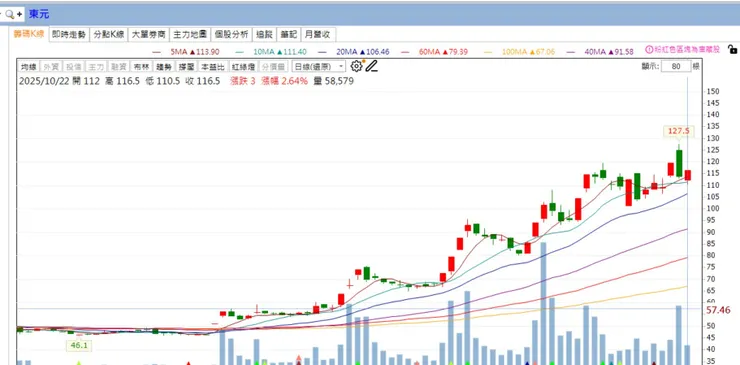Screen dimensions: 740x365
Task: Click the 東元 stock name title
Action: [39, 15]
